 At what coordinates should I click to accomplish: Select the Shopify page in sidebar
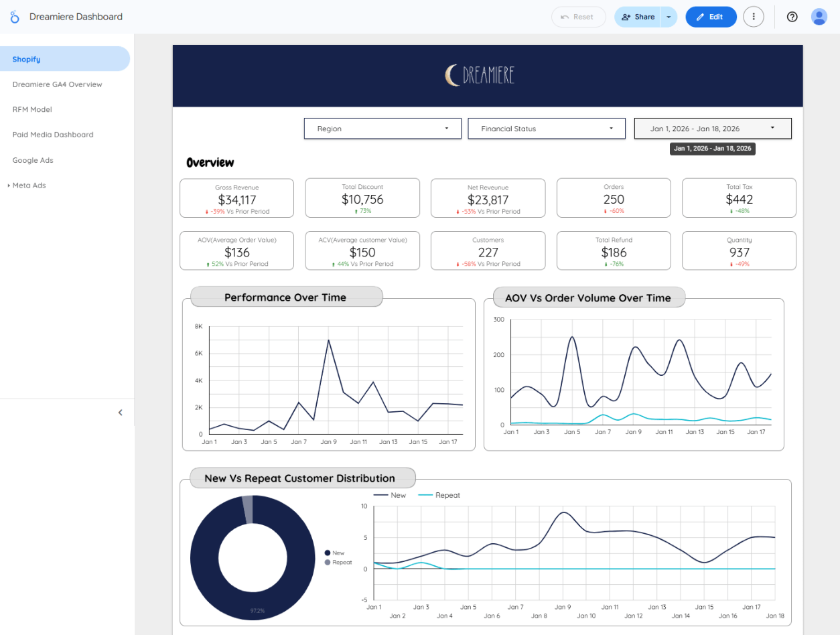[x=65, y=59]
